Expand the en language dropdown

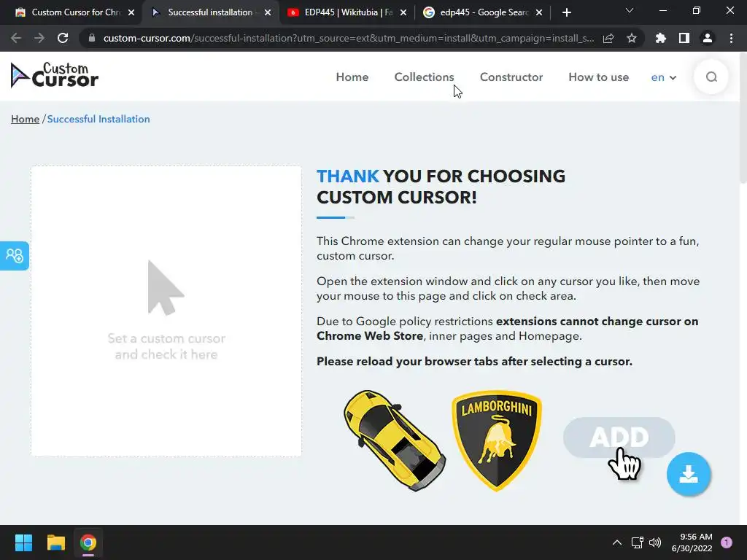click(x=664, y=77)
